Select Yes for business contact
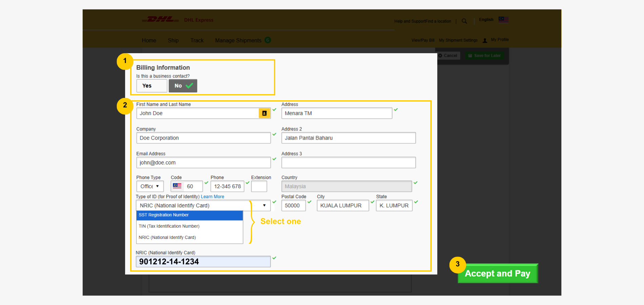 pos(152,86)
